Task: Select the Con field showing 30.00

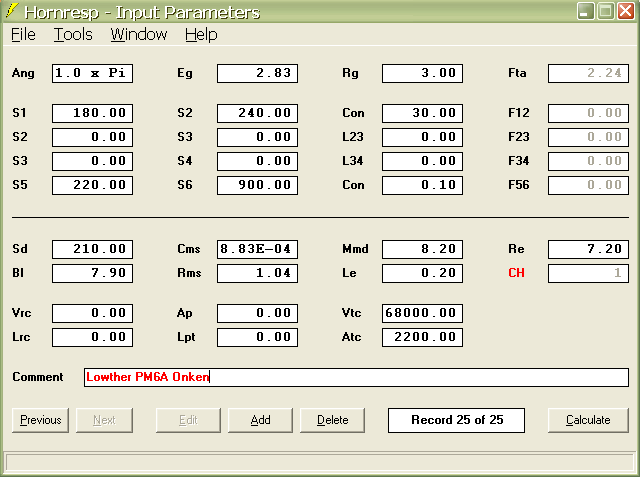Action: tap(422, 113)
